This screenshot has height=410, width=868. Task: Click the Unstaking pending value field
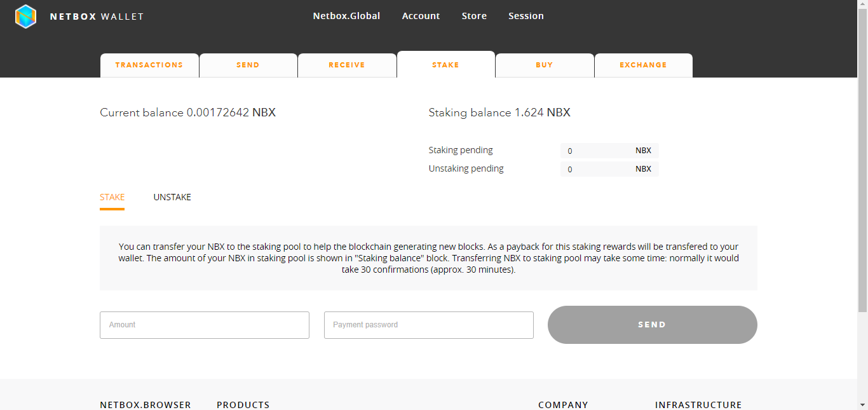pyautogui.click(x=609, y=169)
